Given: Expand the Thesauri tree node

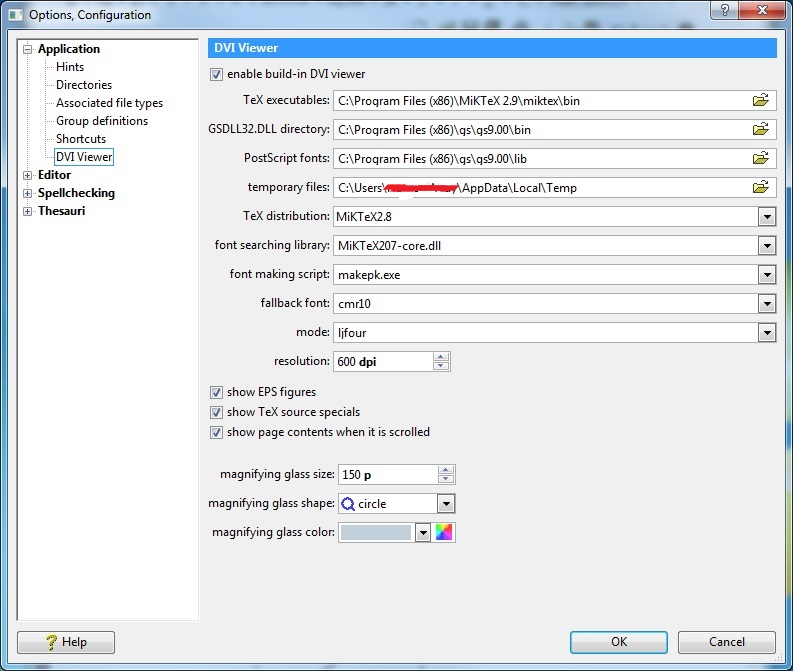Looking at the screenshot, I should coord(27,211).
